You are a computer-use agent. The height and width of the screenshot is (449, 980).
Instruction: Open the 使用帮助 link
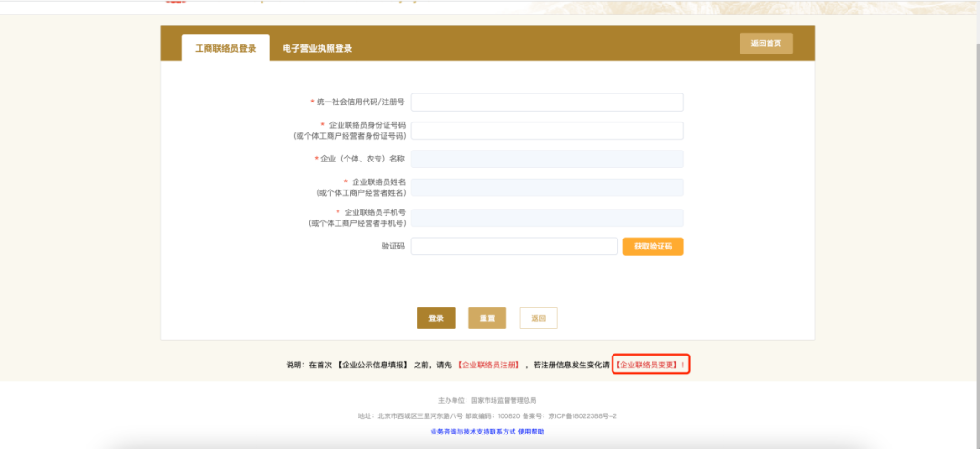point(531,432)
